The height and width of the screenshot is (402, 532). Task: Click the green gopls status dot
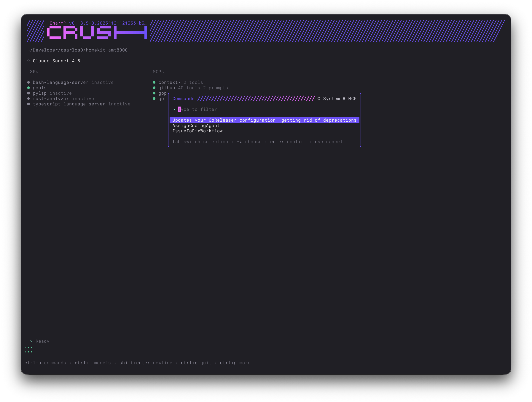point(28,88)
